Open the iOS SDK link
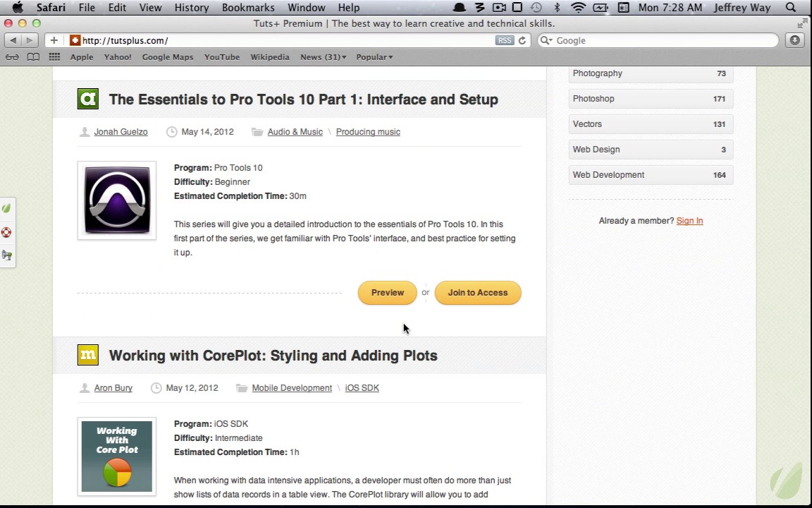 coord(362,388)
